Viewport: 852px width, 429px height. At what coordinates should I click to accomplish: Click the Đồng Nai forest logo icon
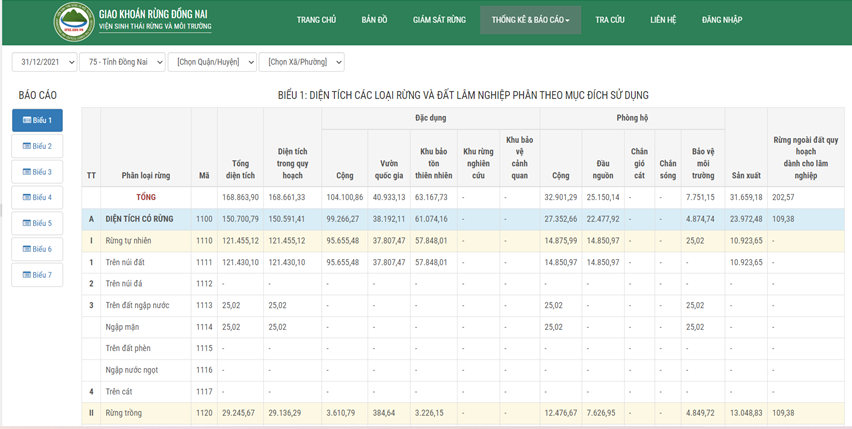(x=73, y=21)
